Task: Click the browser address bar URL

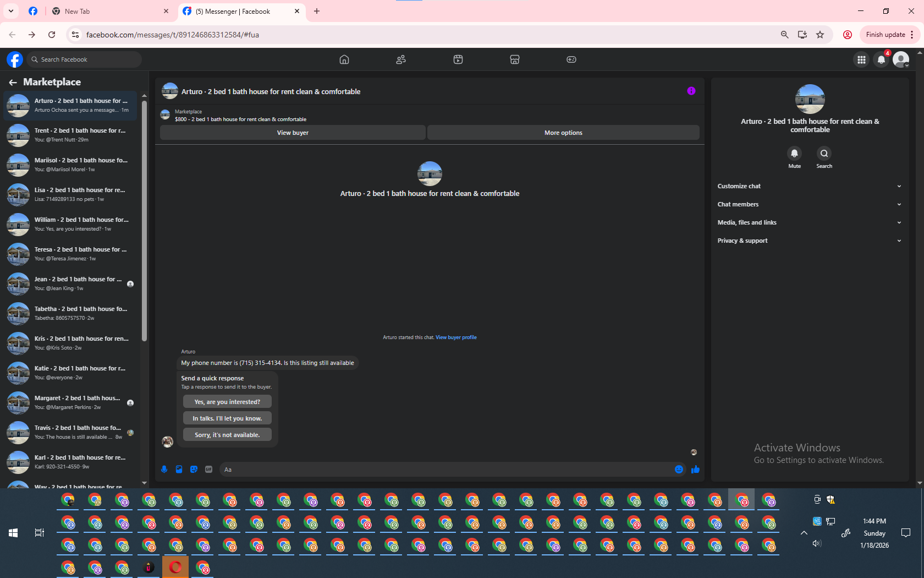Action: 173,35
